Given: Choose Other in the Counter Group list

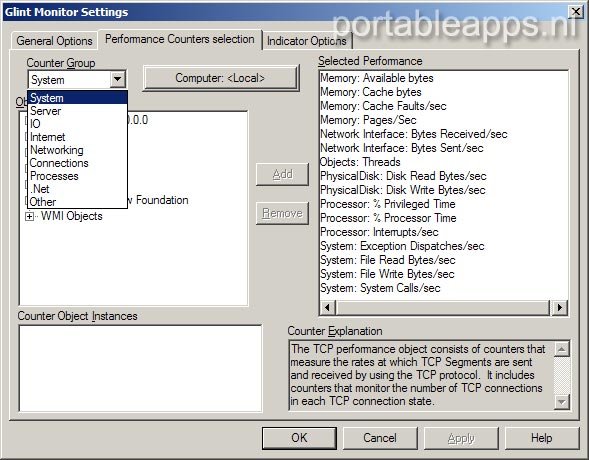Looking at the screenshot, I should click(x=77, y=202).
